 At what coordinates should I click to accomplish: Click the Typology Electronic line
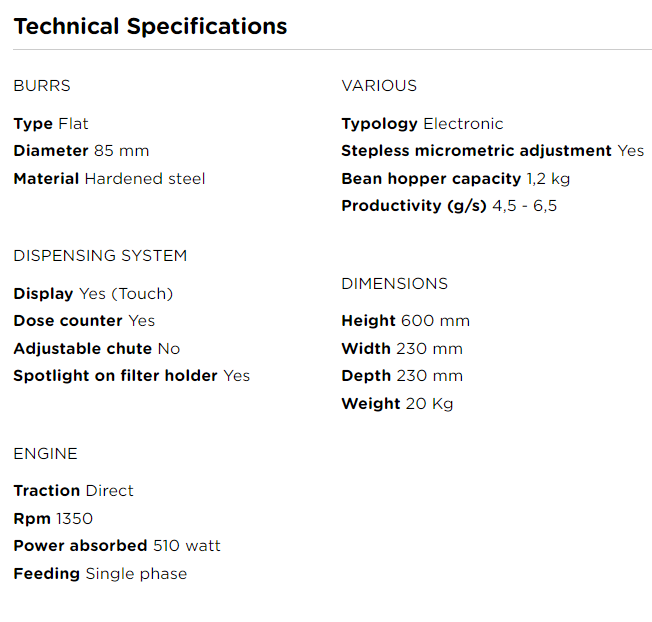[422, 124]
